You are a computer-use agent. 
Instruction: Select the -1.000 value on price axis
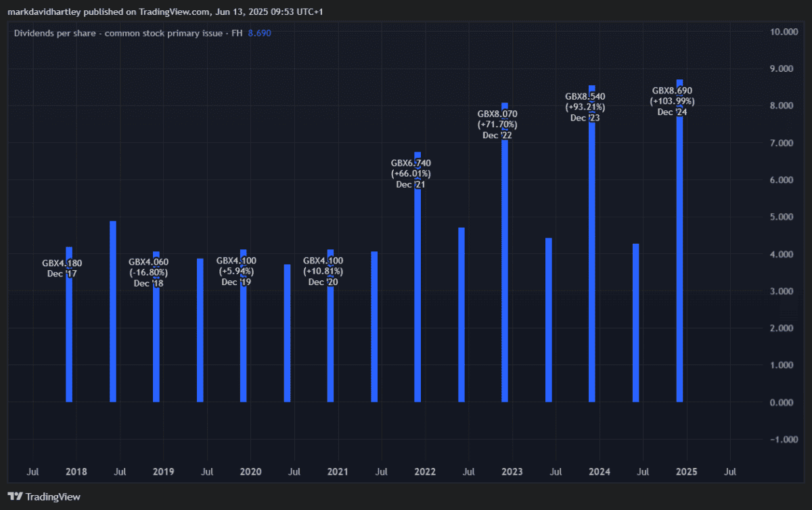click(x=785, y=440)
